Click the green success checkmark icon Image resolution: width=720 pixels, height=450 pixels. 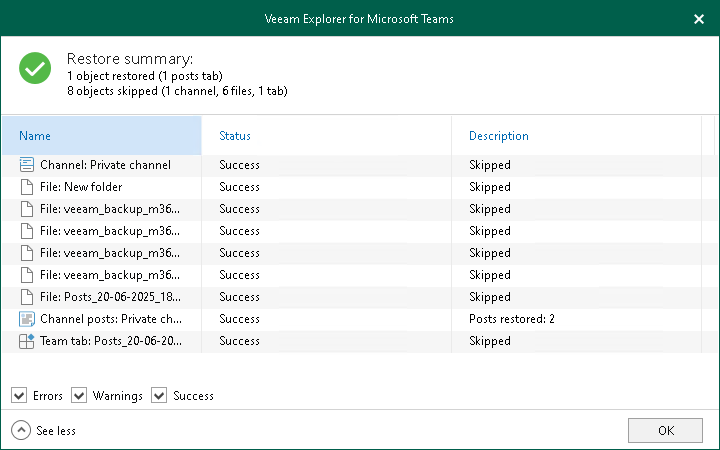pos(36,68)
